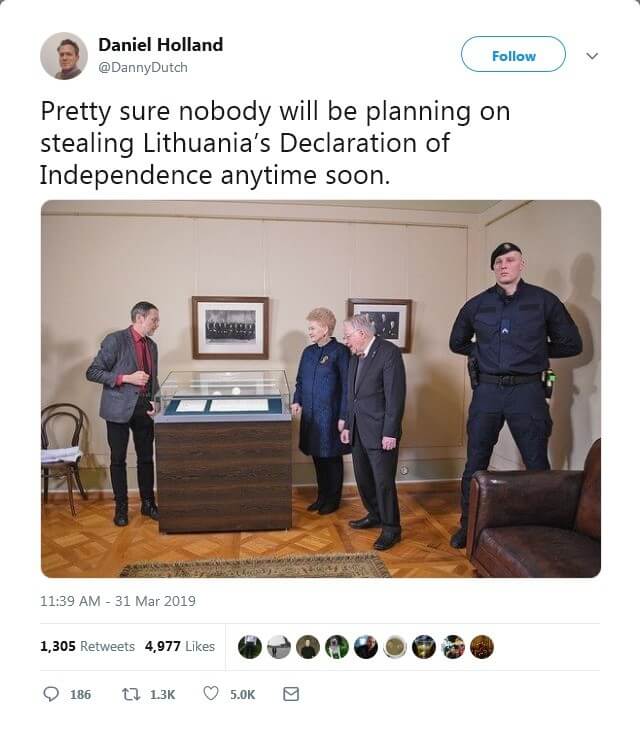Enlarge the attached photo of the guard
Image resolution: width=640 pixels, height=731 pixels.
tap(321, 389)
